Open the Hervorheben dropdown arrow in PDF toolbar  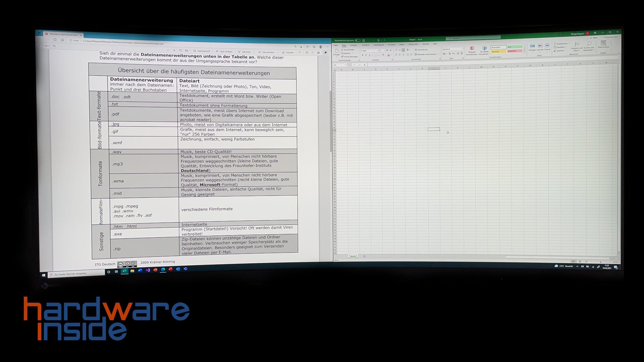(x=278, y=52)
